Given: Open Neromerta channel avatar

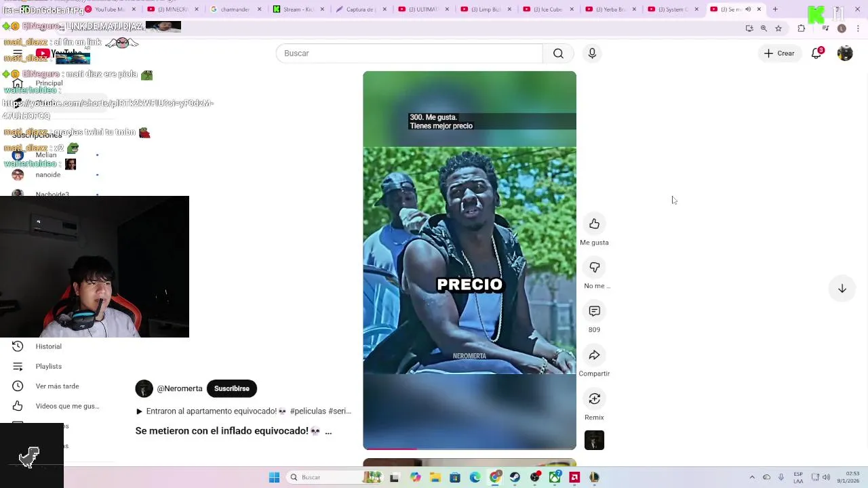Looking at the screenshot, I should 144,388.
